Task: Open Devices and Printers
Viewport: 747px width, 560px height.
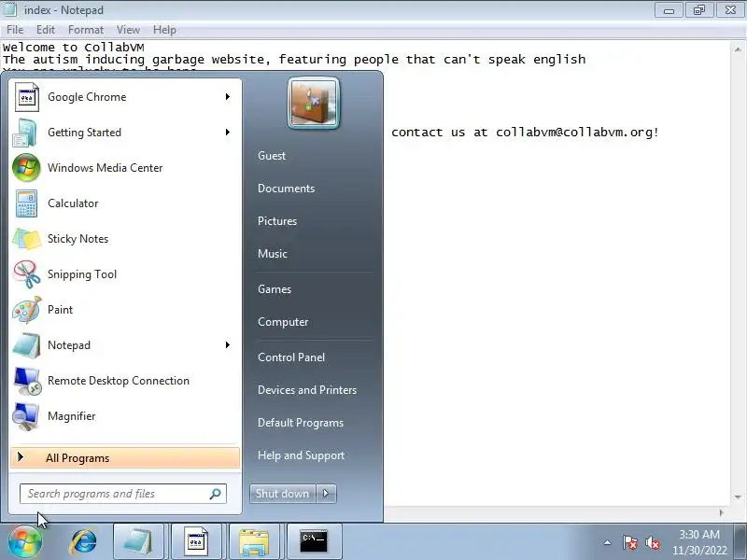Action: pos(307,390)
